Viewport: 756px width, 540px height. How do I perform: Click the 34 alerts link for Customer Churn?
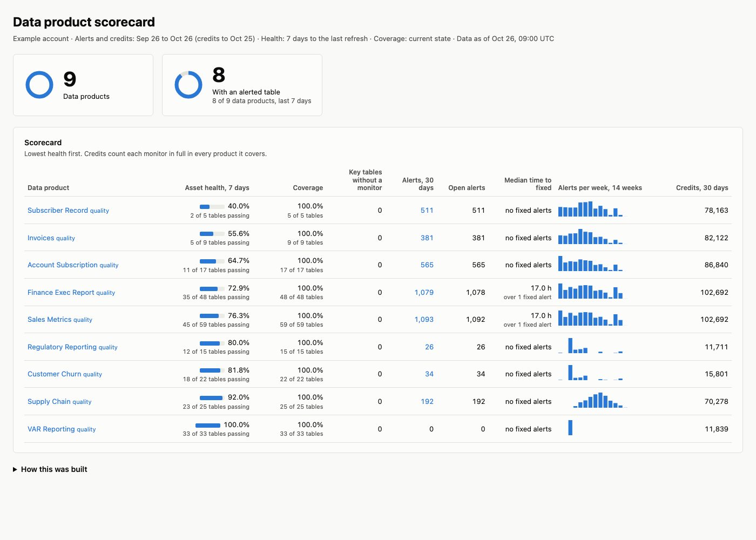point(429,374)
